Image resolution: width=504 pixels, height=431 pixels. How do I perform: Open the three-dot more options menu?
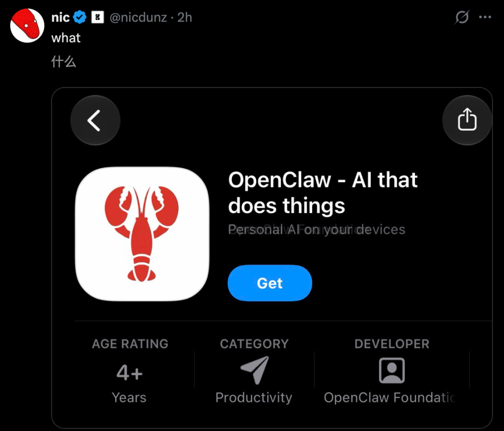coord(485,17)
